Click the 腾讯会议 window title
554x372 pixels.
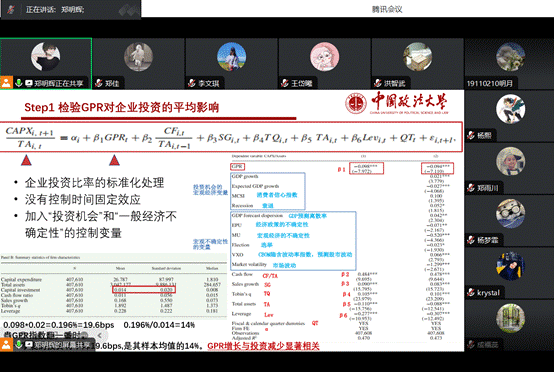387,10
